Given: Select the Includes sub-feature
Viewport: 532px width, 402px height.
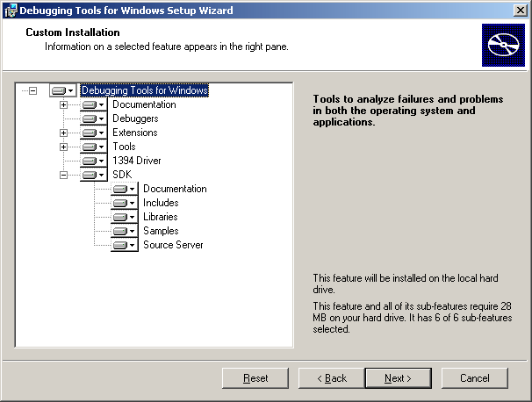Looking at the screenshot, I should point(161,203).
